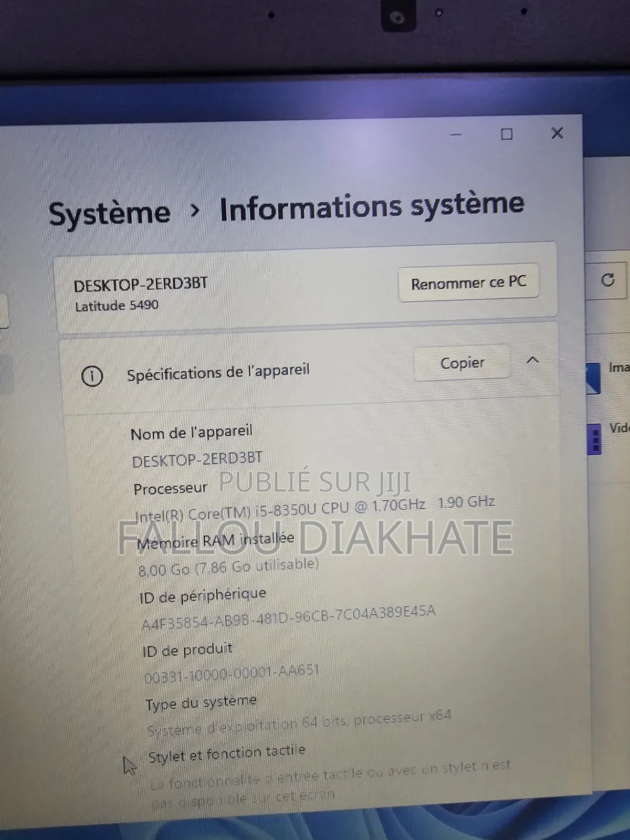Image resolution: width=630 pixels, height=840 pixels.
Task: Maximize the Settings window
Action: [x=507, y=134]
